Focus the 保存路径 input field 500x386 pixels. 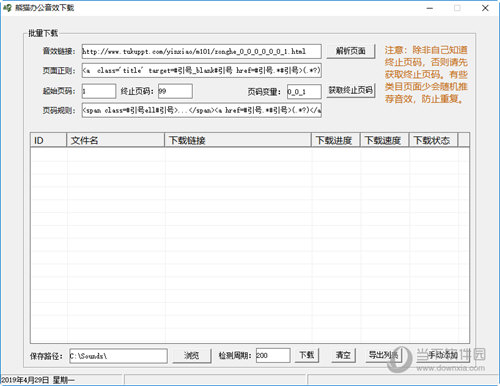tap(118, 356)
